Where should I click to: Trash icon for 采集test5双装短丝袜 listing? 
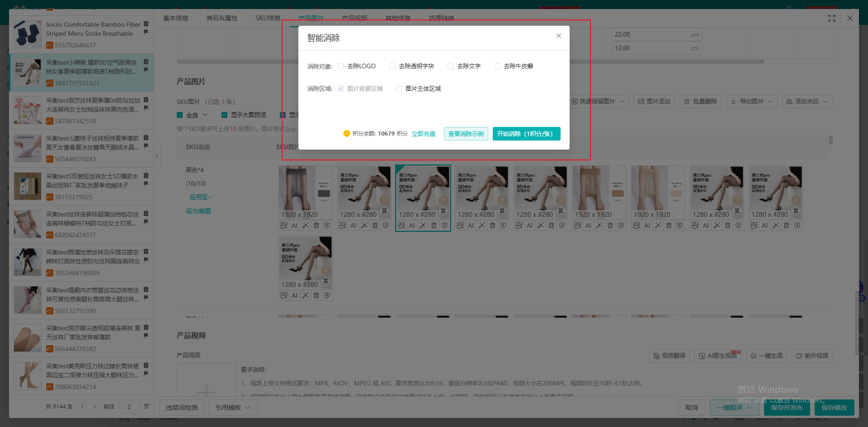[146, 175]
